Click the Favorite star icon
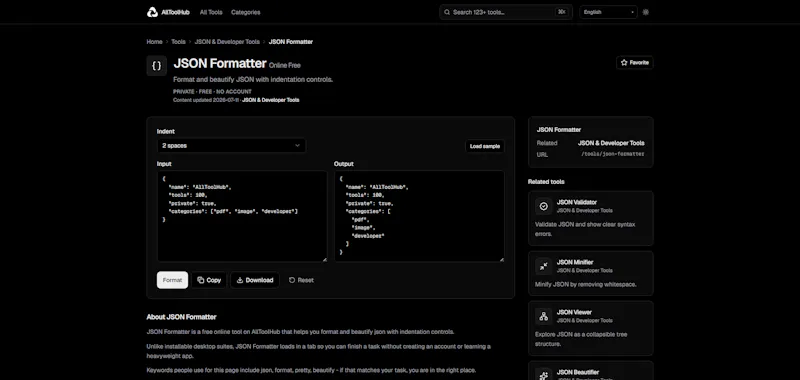800x380 pixels. pos(624,63)
